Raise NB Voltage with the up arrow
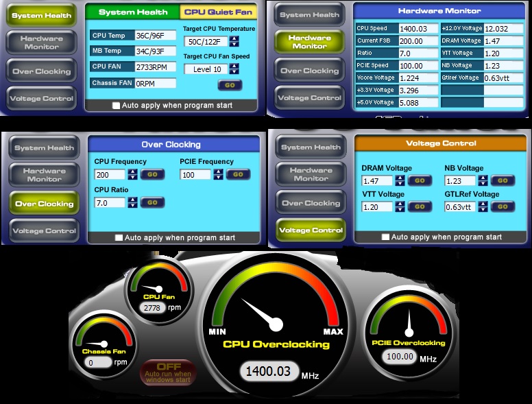532x404 pixels. click(483, 178)
